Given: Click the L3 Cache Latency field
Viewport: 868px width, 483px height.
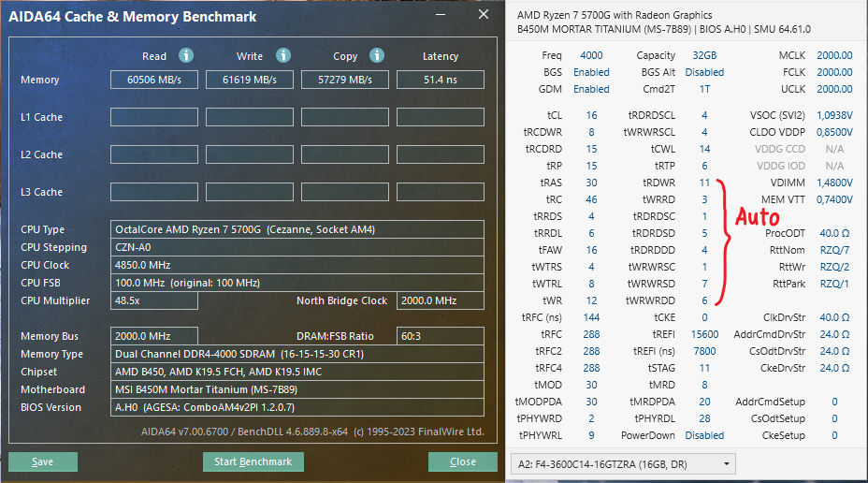Looking at the screenshot, I should (441, 192).
